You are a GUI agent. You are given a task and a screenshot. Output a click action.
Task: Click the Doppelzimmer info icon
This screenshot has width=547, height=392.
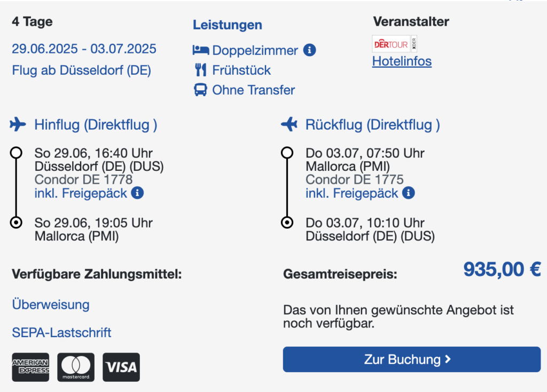point(309,50)
